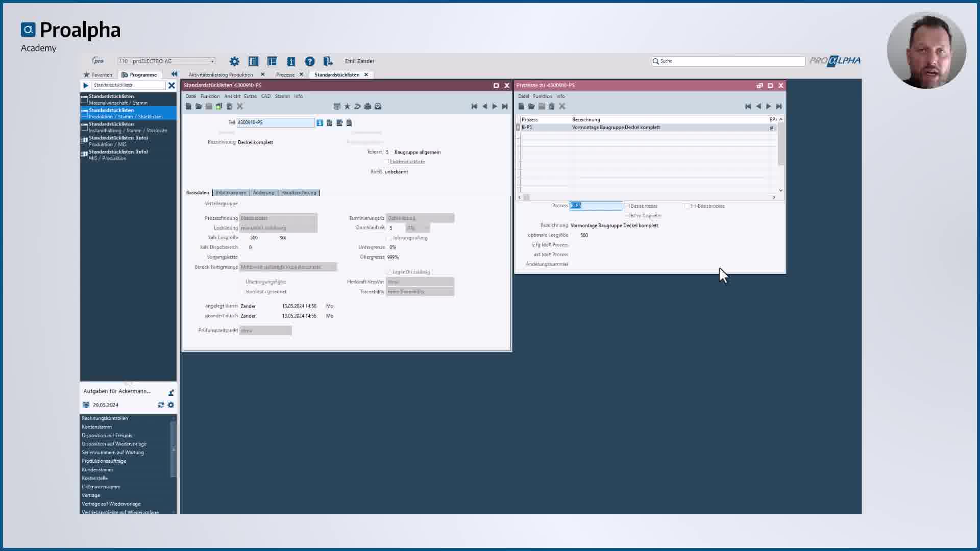Toggle the LagerOrt zulässig checkbox
This screenshot has width=980, height=551.
coord(389,272)
